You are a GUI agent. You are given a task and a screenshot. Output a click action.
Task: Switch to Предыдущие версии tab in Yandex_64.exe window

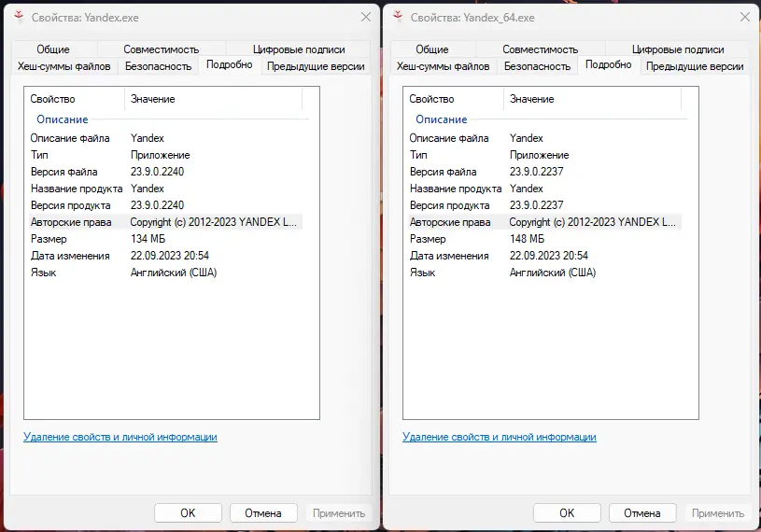pyautogui.click(x=695, y=66)
